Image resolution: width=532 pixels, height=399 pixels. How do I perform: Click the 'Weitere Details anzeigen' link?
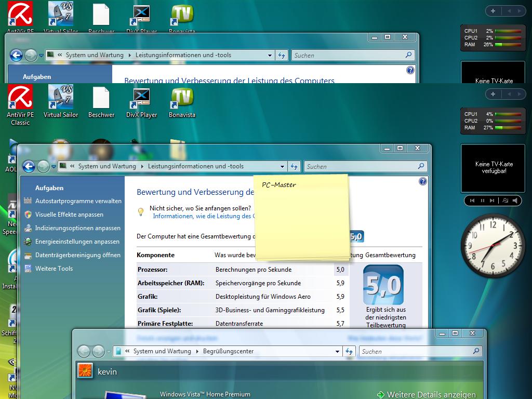[x=431, y=395]
